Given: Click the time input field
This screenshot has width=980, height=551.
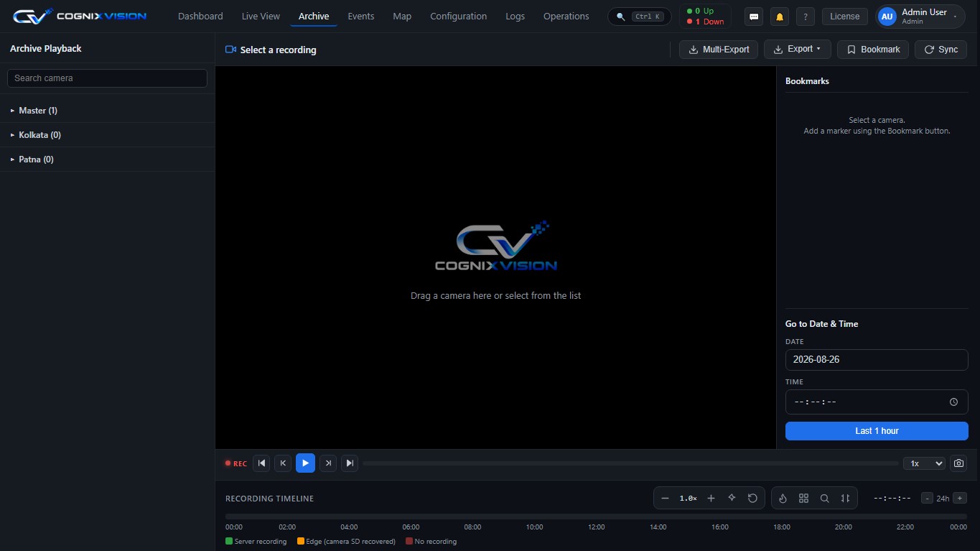Looking at the screenshot, I should point(877,402).
